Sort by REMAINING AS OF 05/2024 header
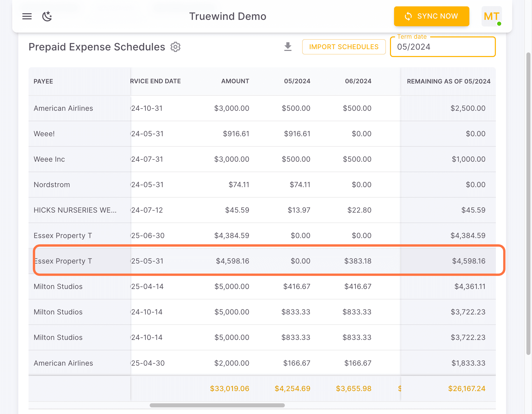The image size is (532, 414). click(449, 81)
